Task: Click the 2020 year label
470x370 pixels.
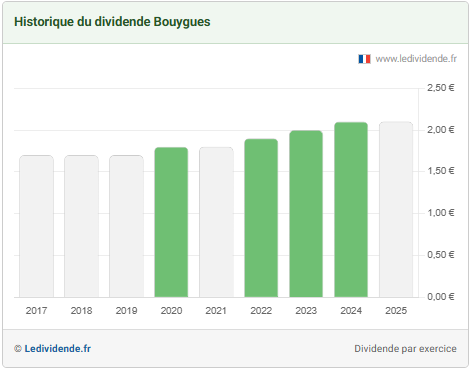Action: point(171,311)
